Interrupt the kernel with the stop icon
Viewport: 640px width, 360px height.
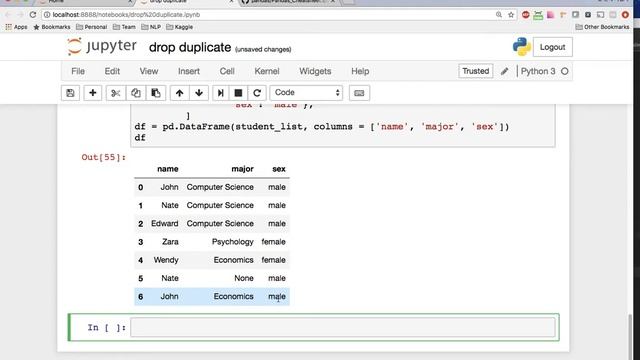[x=238, y=93]
